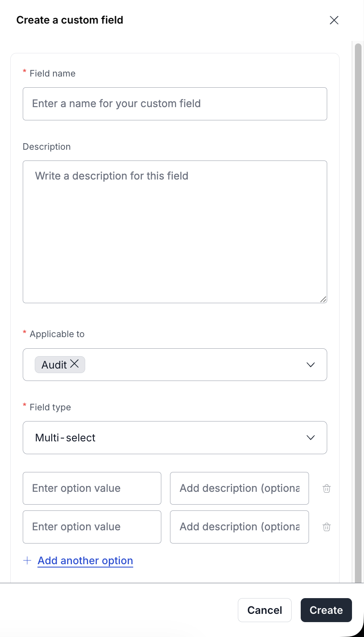The height and width of the screenshot is (637, 364).
Task: Open the Applicable to dropdown chevron
Action: [x=311, y=365]
